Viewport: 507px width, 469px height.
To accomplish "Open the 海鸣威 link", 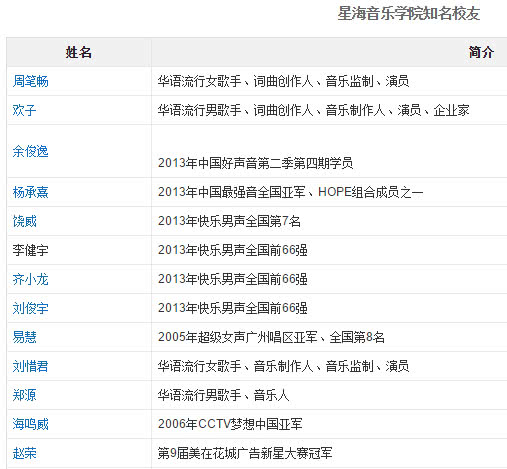I will tap(30, 424).
